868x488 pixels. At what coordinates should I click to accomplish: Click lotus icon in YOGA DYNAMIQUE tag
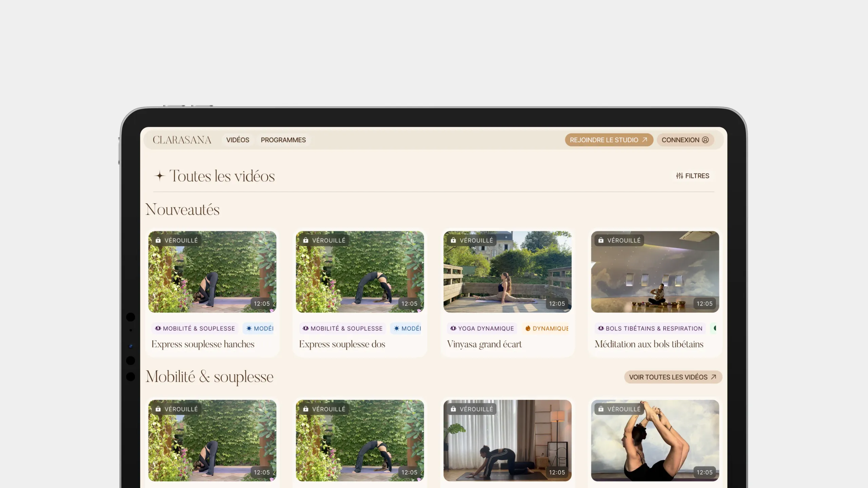tap(453, 328)
